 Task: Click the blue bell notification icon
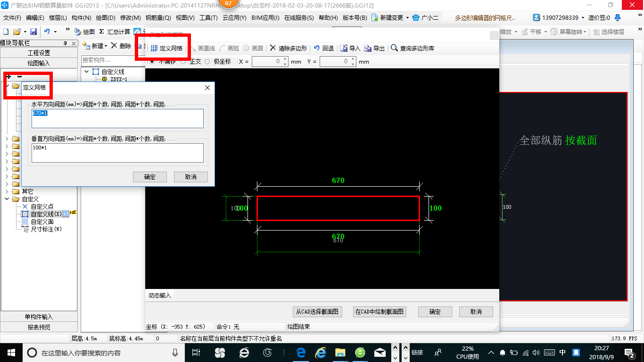point(618,17)
